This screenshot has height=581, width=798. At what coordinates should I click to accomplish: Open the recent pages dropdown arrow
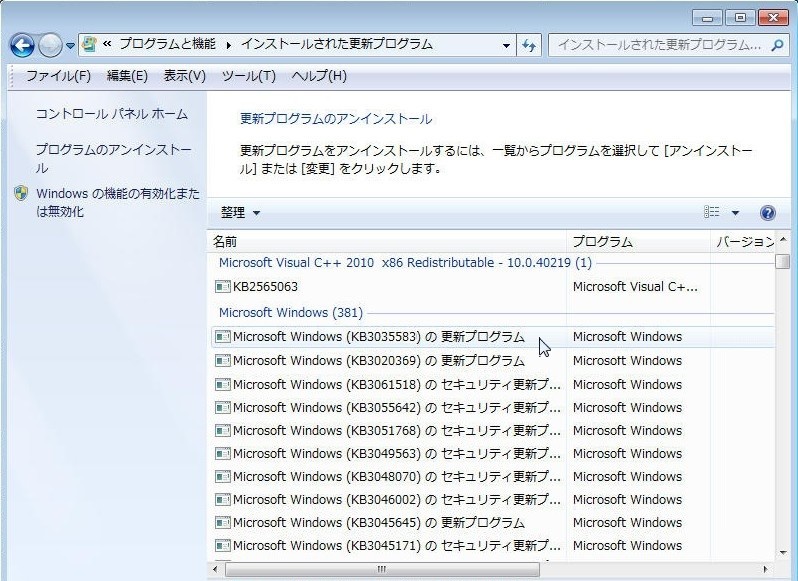(70, 46)
